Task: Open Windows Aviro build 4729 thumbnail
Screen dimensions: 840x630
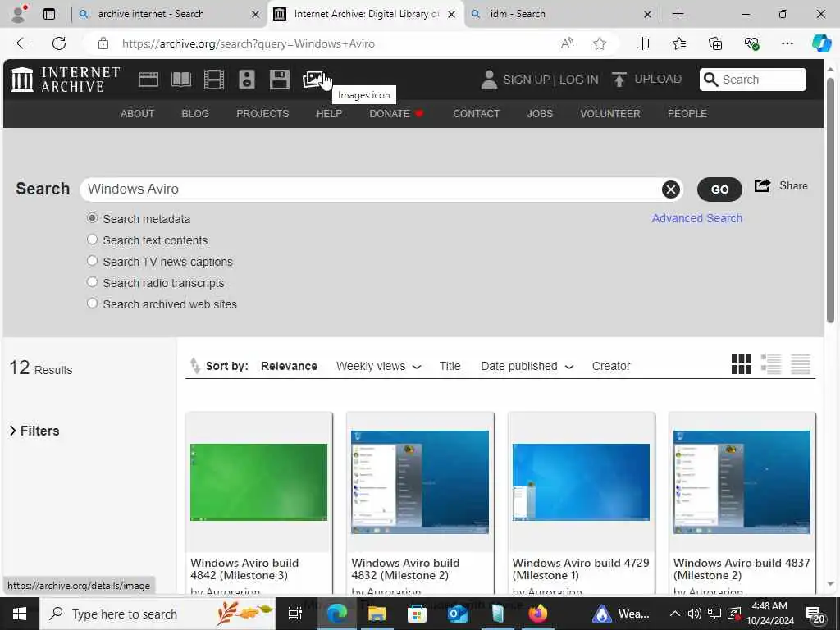Action: 581,482
